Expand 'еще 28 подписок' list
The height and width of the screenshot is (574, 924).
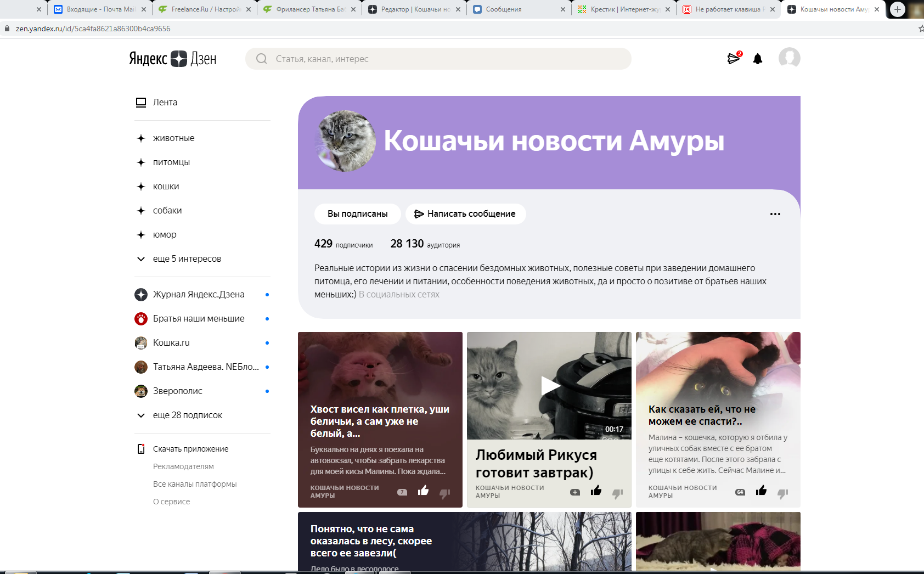pos(187,415)
